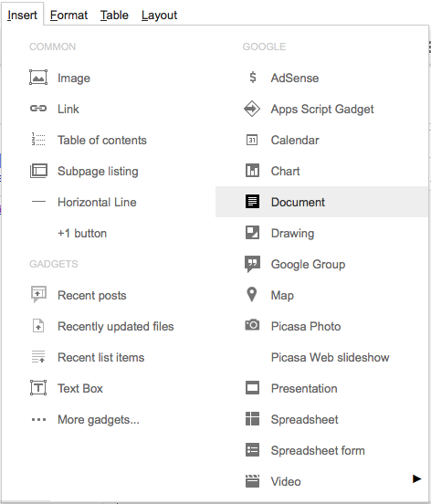Screen dimensions: 431x504
Task: Select the Table of contents label
Action: 102,140
